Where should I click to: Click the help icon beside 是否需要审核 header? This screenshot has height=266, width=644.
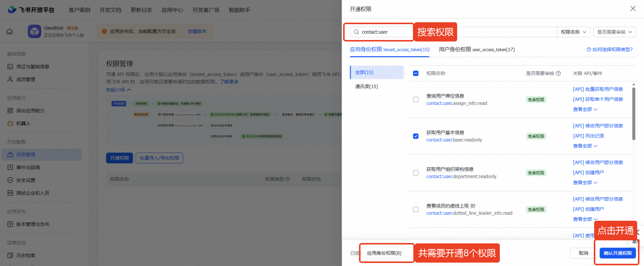click(x=558, y=73)
